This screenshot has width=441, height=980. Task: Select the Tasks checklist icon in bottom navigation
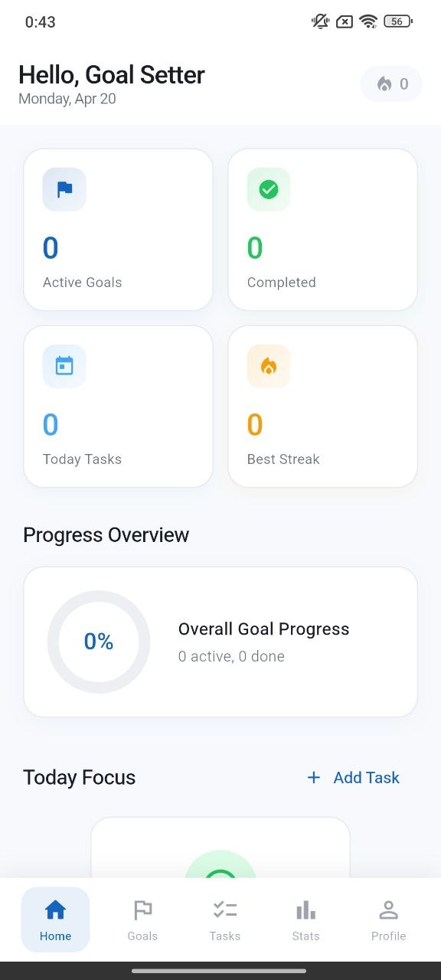pos(224,910)
